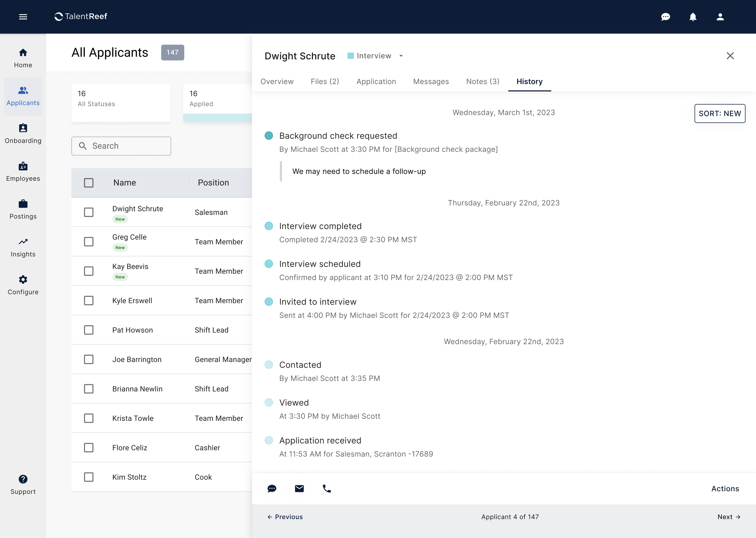Email the applicant via envelope icon
The width and height of the screenshot is (756, 538).
(x=299, y=489)
